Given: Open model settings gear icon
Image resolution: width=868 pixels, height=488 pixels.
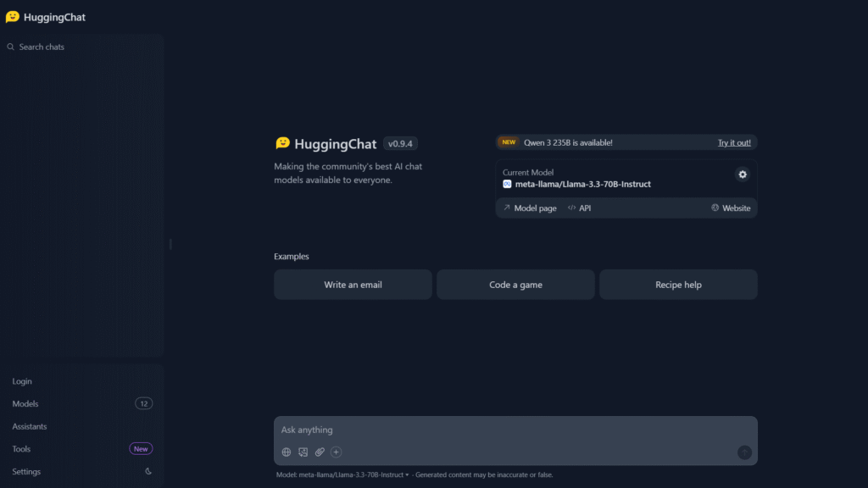Looking at the screenshot, I should (743, 175).
